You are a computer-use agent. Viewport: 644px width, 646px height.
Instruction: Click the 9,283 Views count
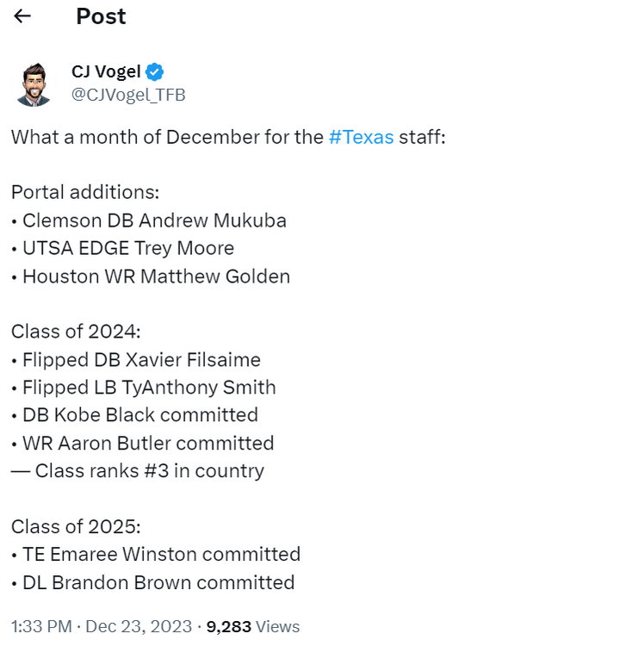(x=253, y=626)
